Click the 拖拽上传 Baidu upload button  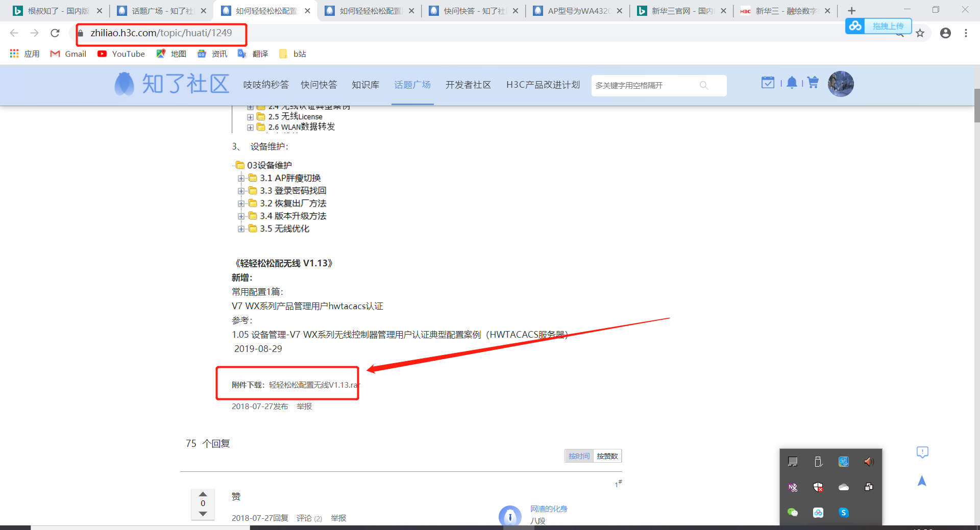(x=879, y=26)
